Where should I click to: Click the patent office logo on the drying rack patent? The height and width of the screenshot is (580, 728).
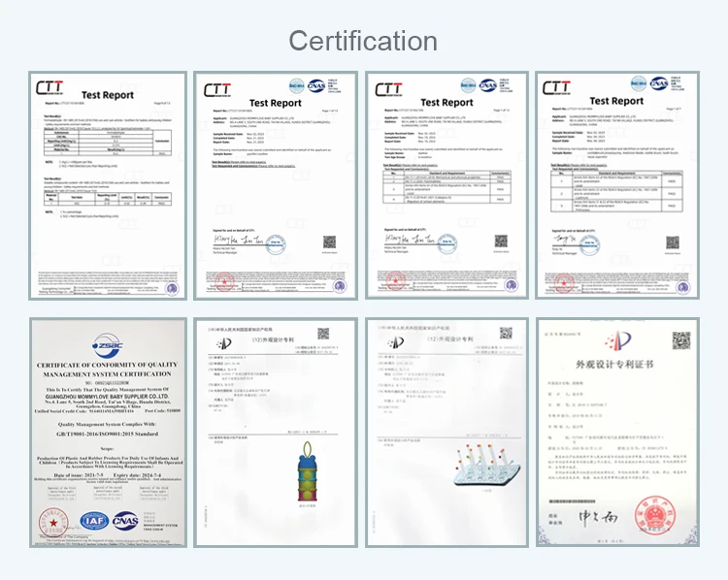tap(396, 343)
